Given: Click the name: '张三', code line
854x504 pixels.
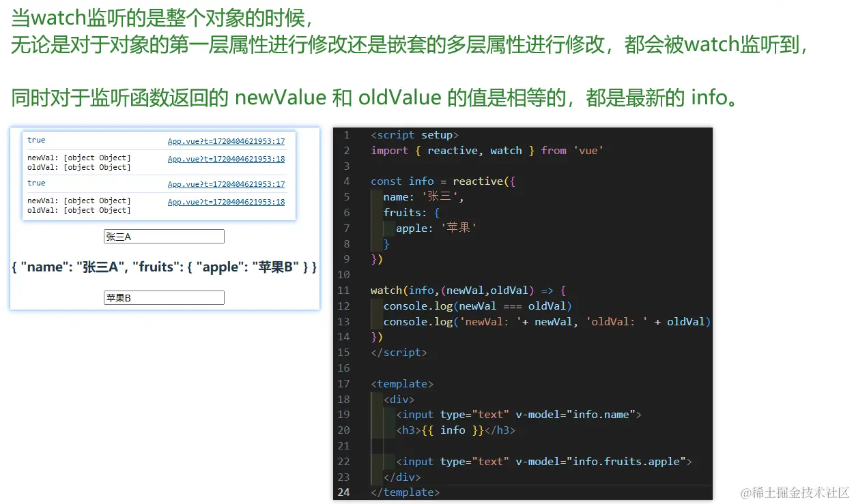Looking at the screenshot, I should (x=423, y=197).
